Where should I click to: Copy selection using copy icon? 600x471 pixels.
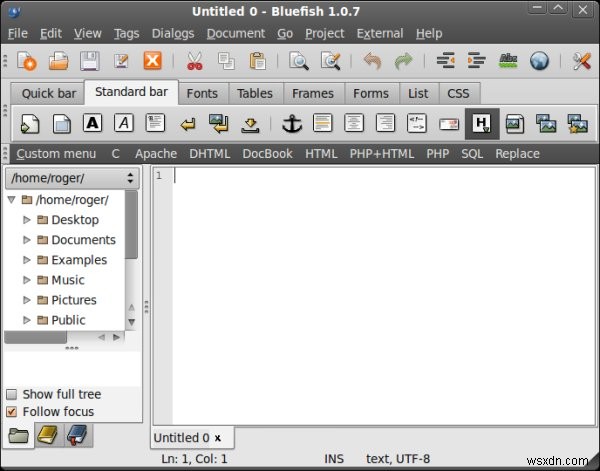point(226,61)
